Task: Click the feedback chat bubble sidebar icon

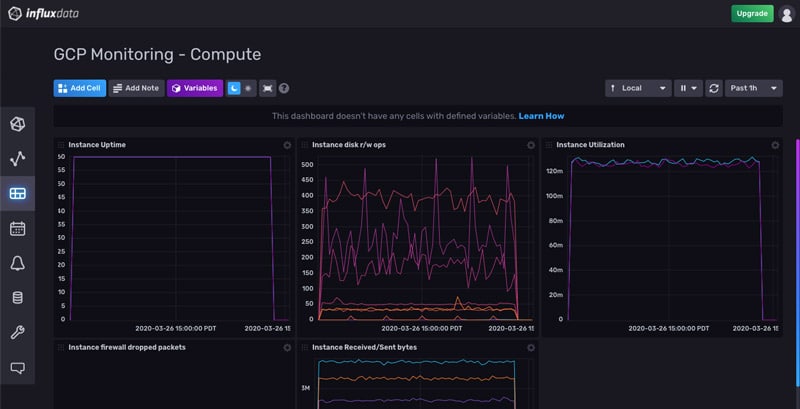Action: tap(17, 368)
